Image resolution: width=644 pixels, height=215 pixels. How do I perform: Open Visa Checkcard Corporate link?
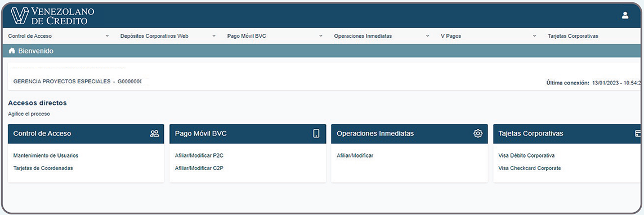pyautogui.click(x=529, y=168)
